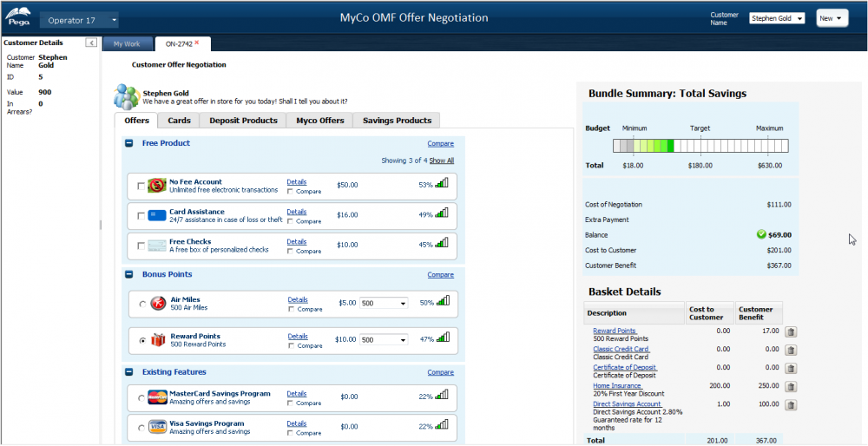Image resolution: width=868 pixels, height=446 pixels.
Task: Check the Free Checks checkbox
Action: tap(141, 246)
